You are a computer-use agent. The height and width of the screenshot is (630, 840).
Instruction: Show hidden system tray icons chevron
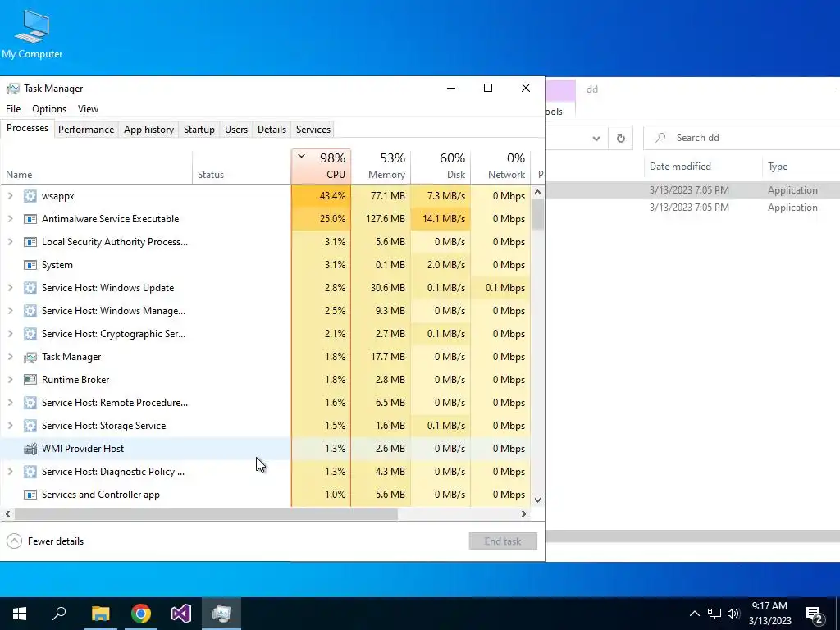point(694,614)
